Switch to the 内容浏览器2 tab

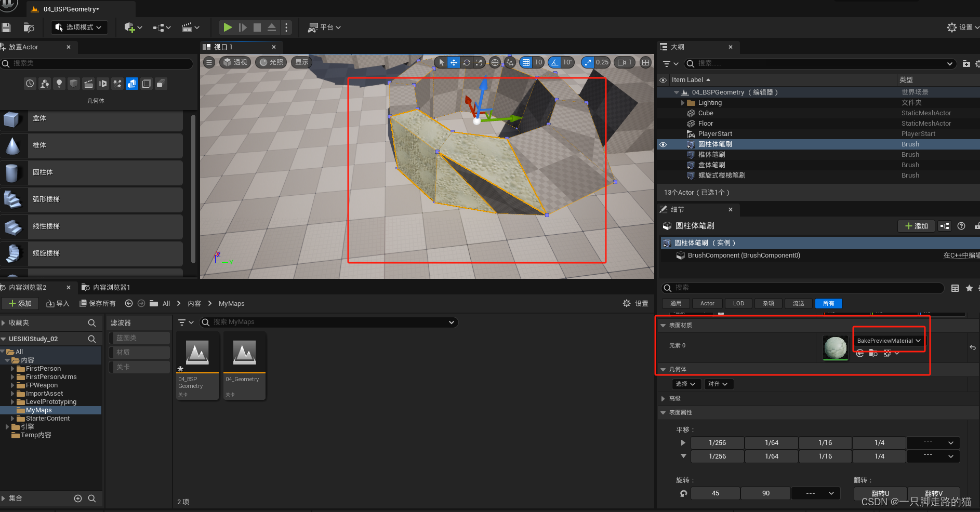click(x=27, y=288)
